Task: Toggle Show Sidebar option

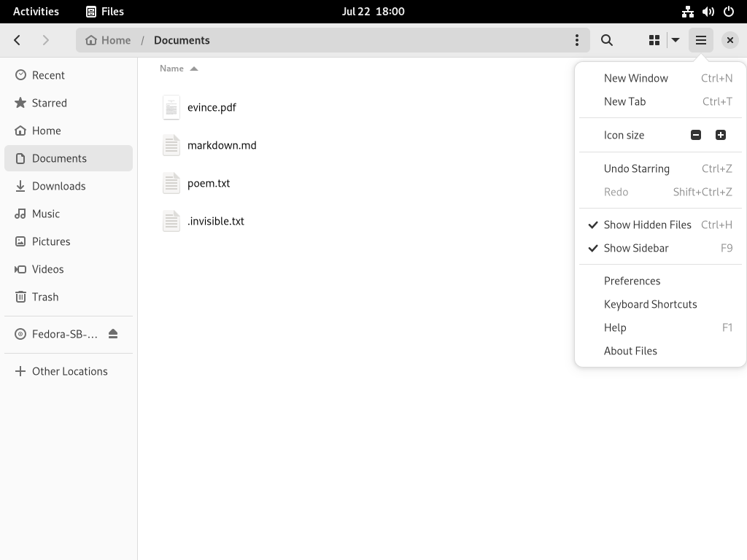Action: click(x=660, y=248)
